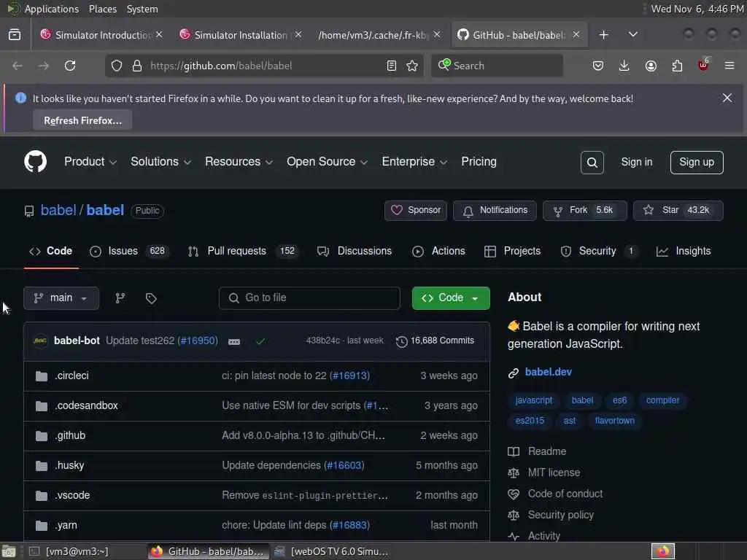Open the Firefox hamburger menu

(729, 66)
